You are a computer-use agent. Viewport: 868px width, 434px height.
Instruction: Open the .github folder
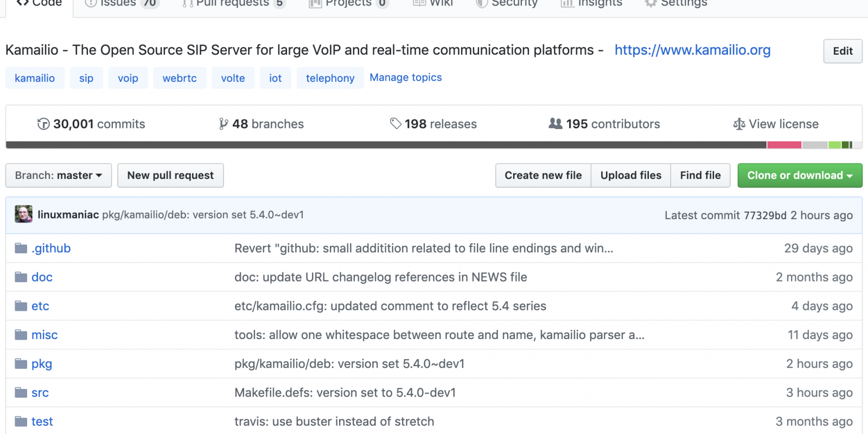click(51, 248)
